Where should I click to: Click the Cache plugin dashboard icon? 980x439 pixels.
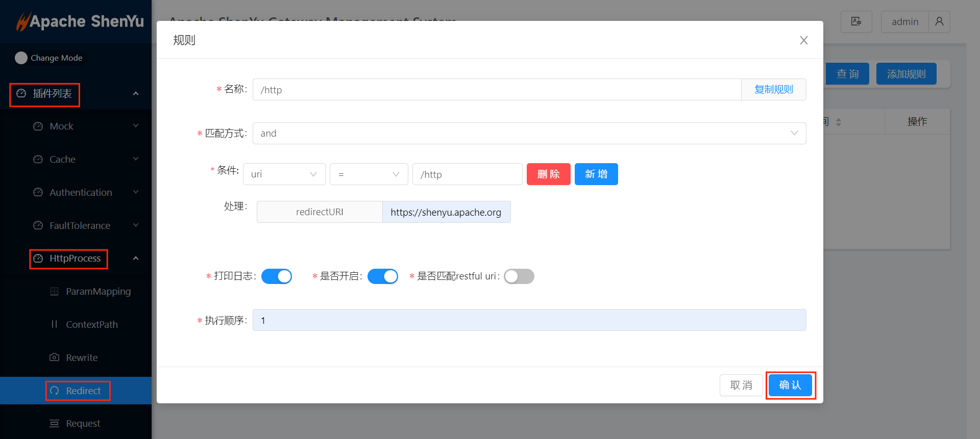pos(38,160)
